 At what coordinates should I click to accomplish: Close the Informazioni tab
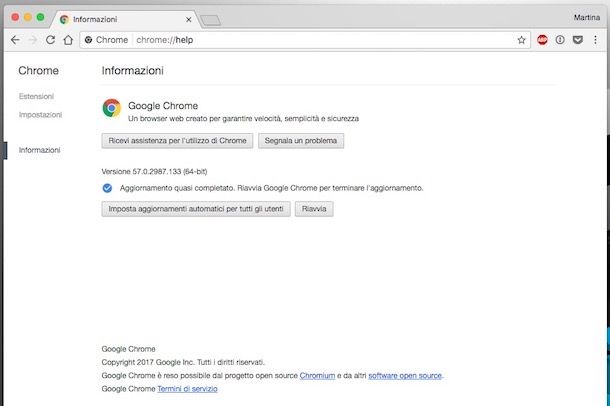[x=189, y=19]
